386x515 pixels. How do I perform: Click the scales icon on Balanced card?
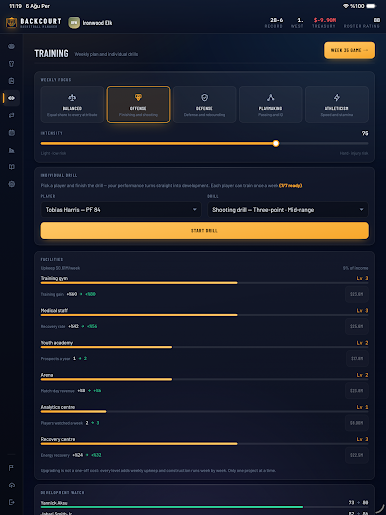click(x=72, y=97)
